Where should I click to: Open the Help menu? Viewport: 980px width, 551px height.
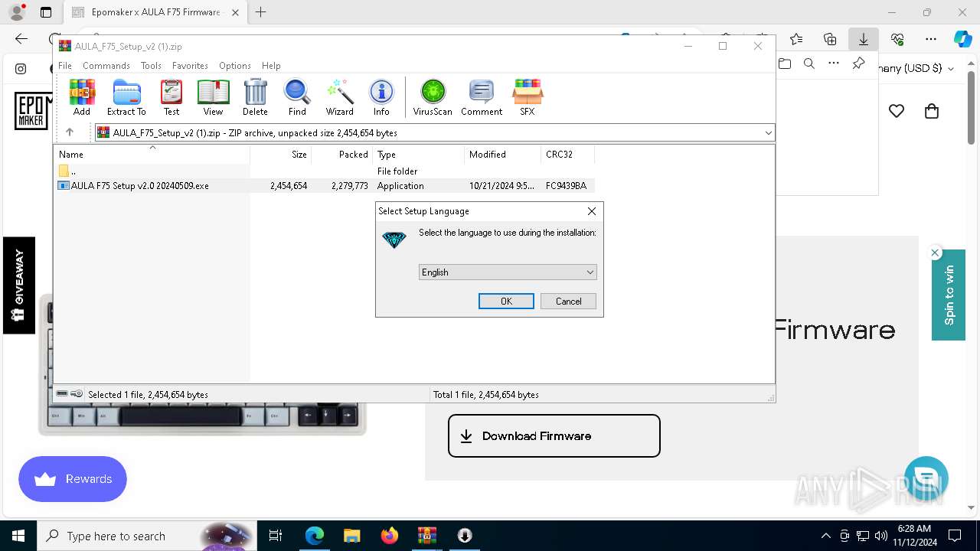pyautogui.click(x=271, y=66)
